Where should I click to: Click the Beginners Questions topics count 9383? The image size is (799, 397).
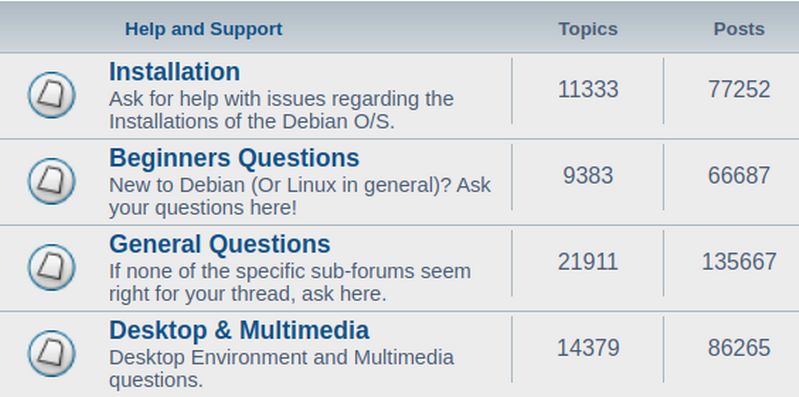click(588, 176)
